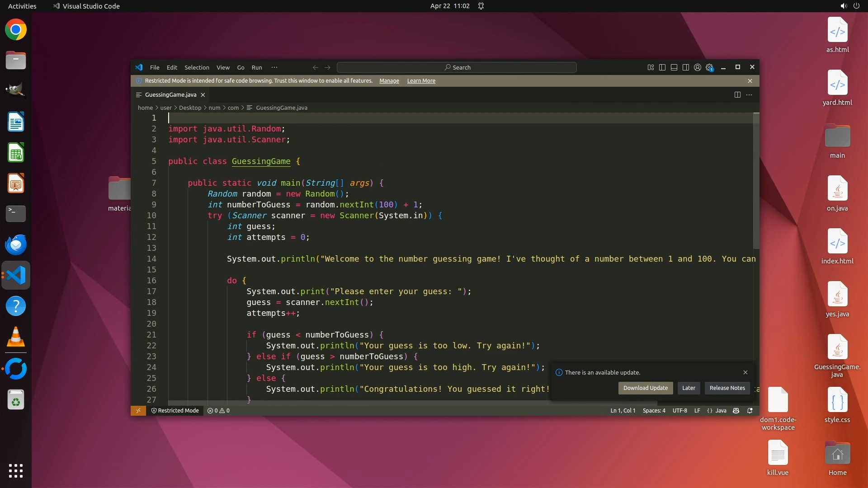Open the Selection menu
Image resolution: width=868 pixels, height=488 pixels.
click(x=197, y=67)
